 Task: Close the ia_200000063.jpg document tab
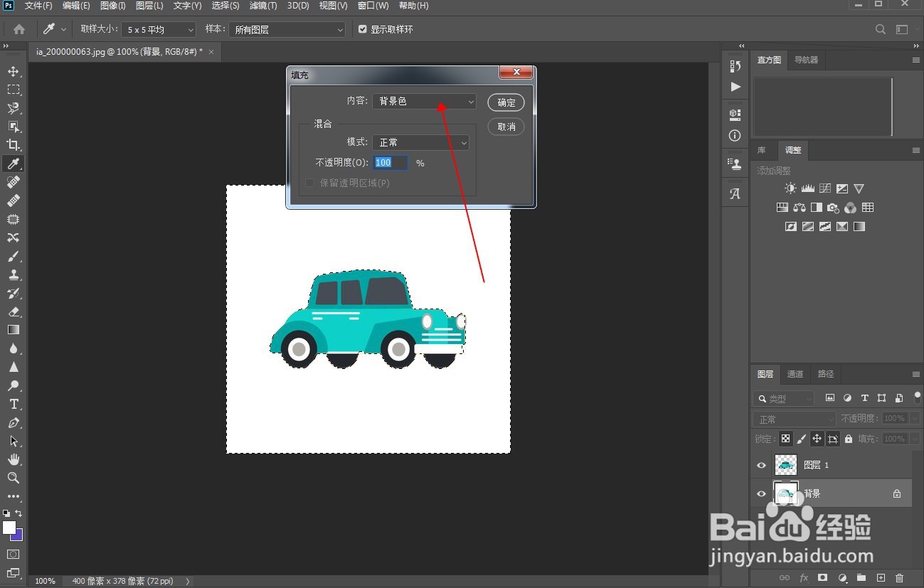click(211, 52)
